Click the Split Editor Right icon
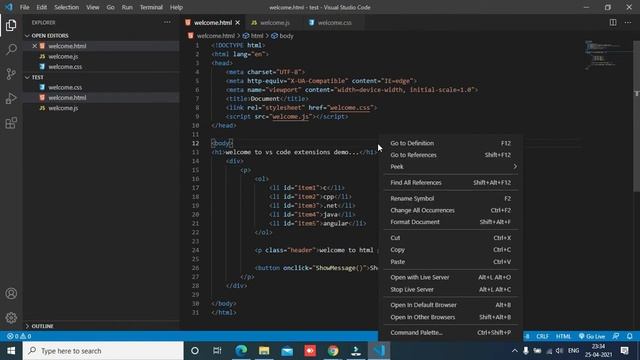 tap(613, 22)
